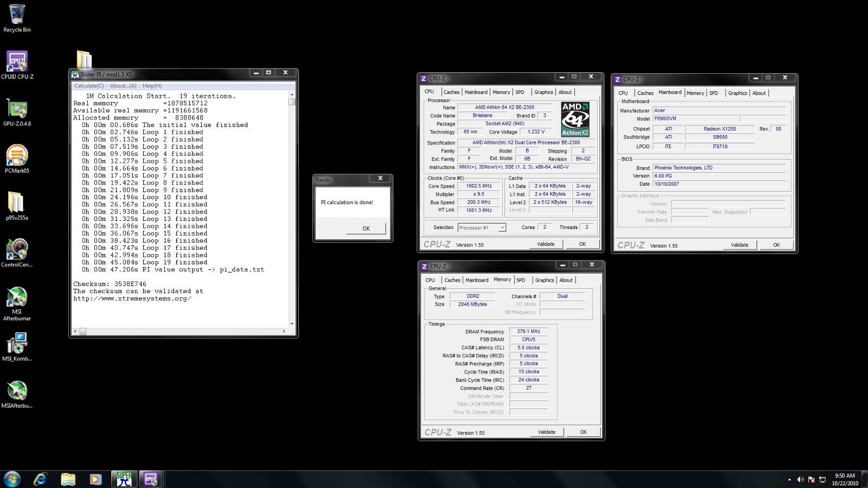Minimize the Super PI window
The width and height of the screenshot is (868, 488).
click(256, 73)
